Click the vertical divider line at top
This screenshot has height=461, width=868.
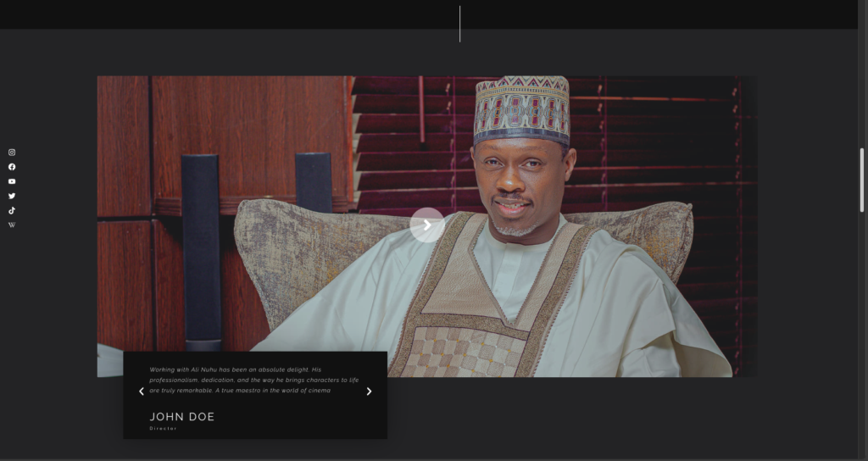459,24
